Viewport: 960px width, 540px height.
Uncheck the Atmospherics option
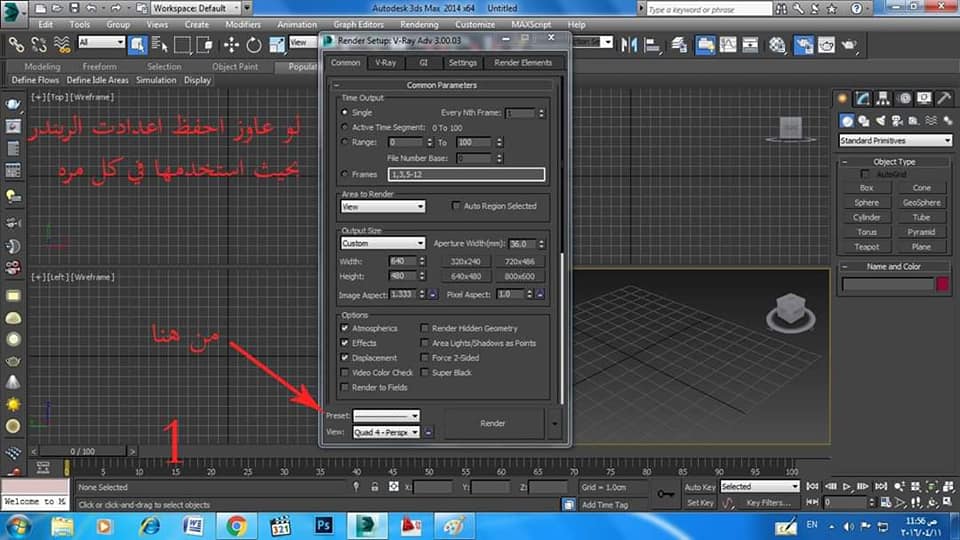(x=345, y=328)
